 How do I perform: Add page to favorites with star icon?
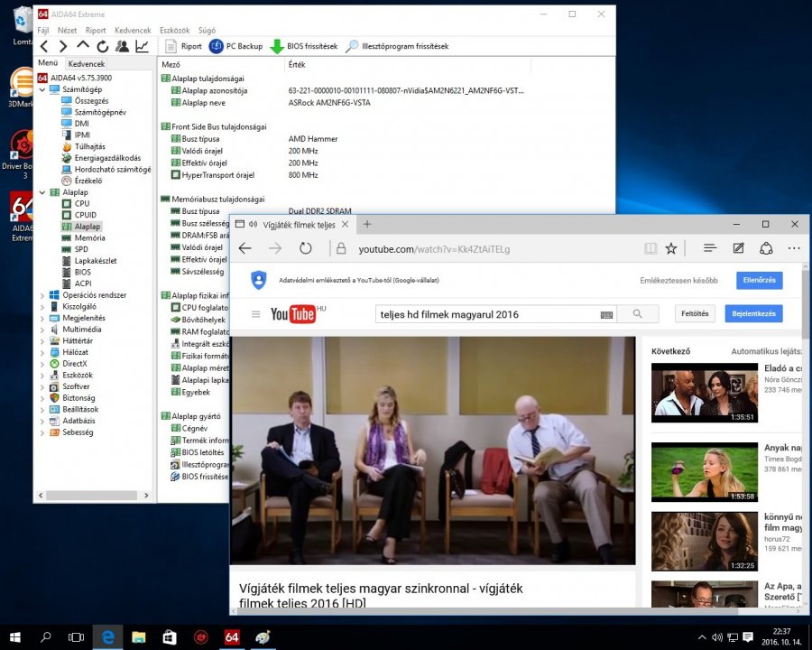pos(671,248)
